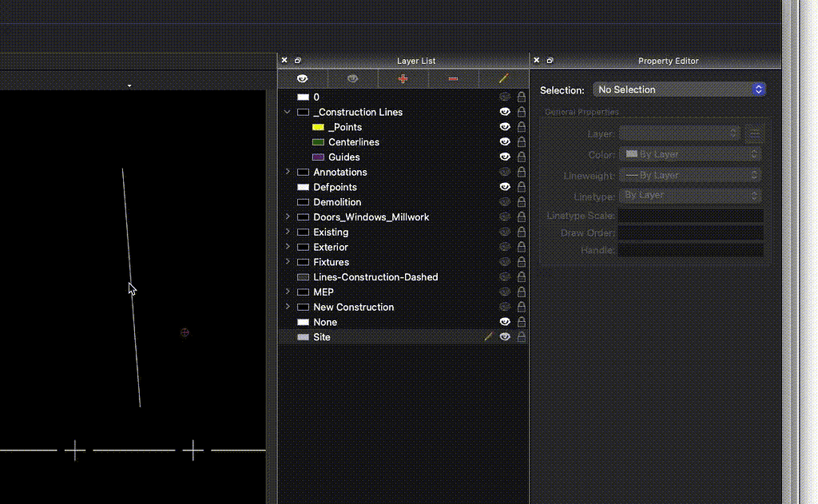Float the Layer List panel
This screenshot has width=818, height=504.
coord(298,61)
